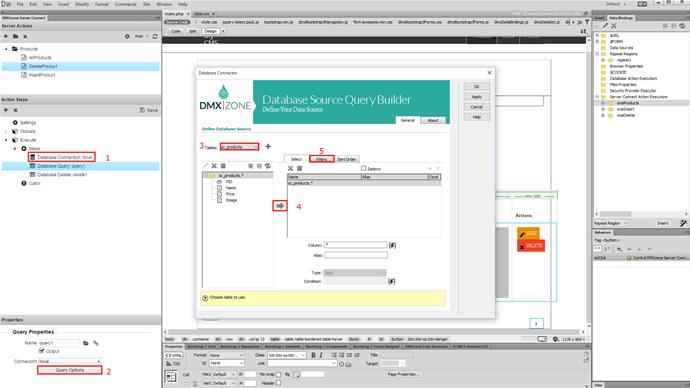Viewport: 690px width, 388px height.
Task: Click Save icon in Action Steps panel
Action: 149,110
